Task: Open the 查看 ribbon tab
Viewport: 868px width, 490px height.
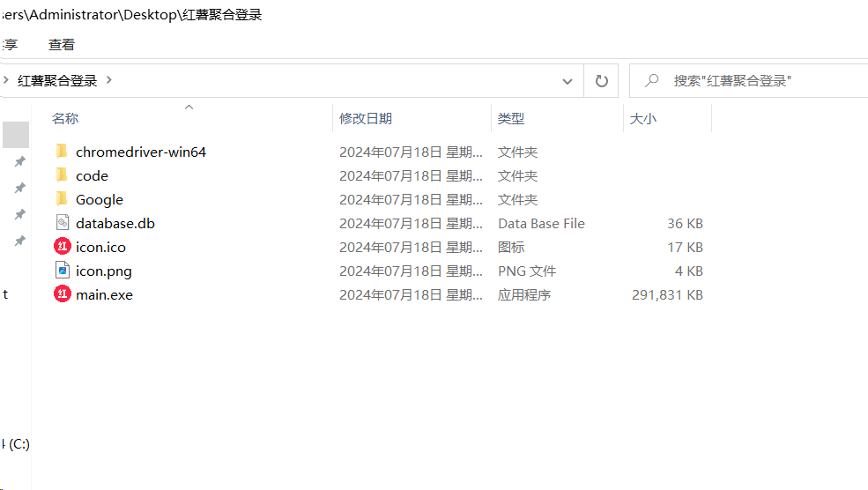Action: click(62, 44)
